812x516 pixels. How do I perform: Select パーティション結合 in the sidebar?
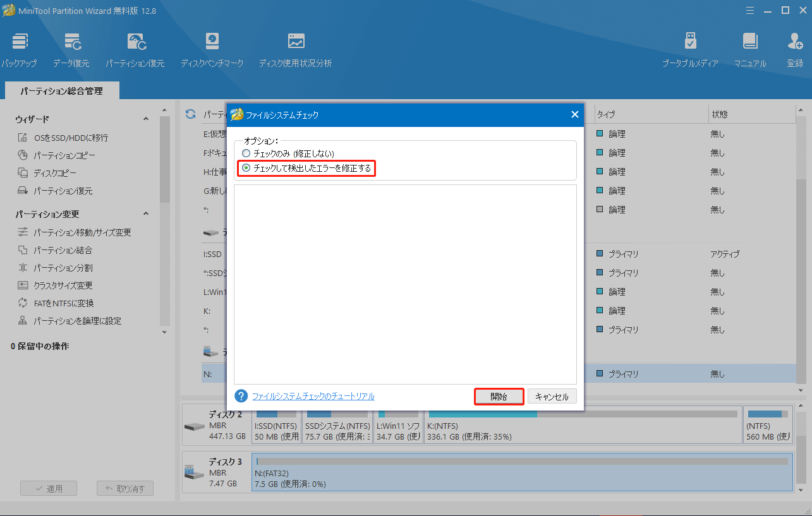click(x=54, y=250)
